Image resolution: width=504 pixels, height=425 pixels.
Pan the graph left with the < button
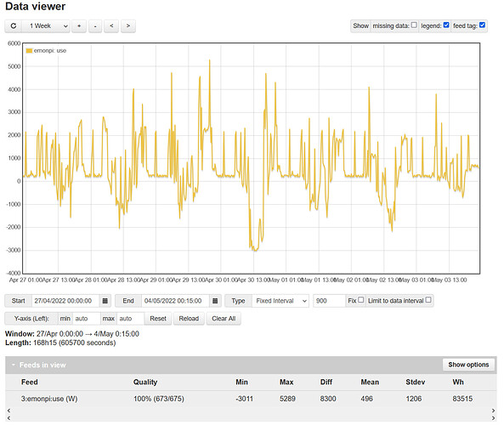111,25
